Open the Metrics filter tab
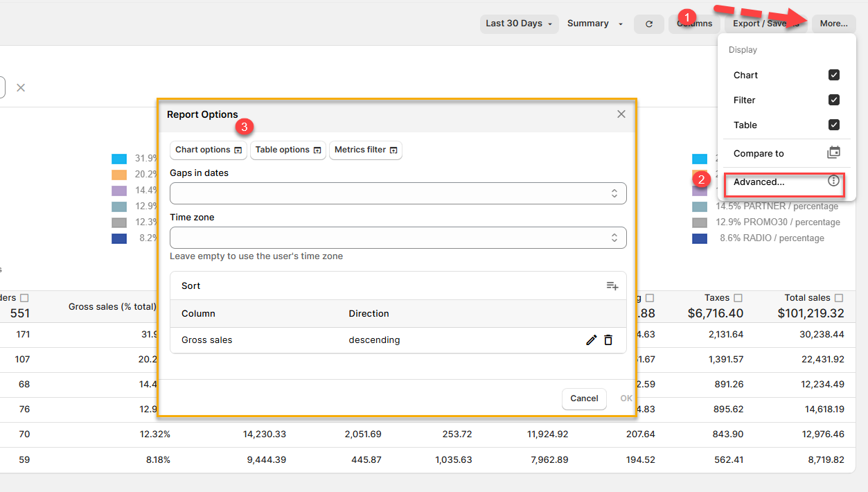Viewport: 868px width, 492px height. click(x=365, y=150)
